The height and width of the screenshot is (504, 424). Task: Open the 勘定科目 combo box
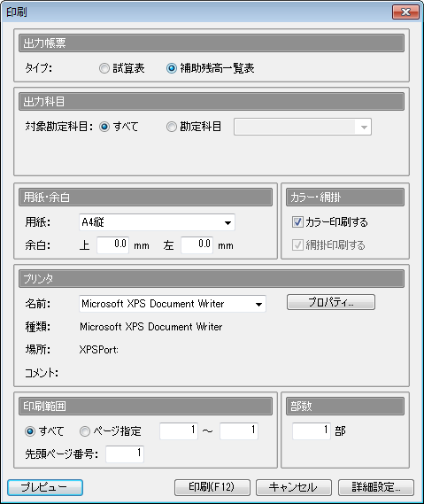303,127
